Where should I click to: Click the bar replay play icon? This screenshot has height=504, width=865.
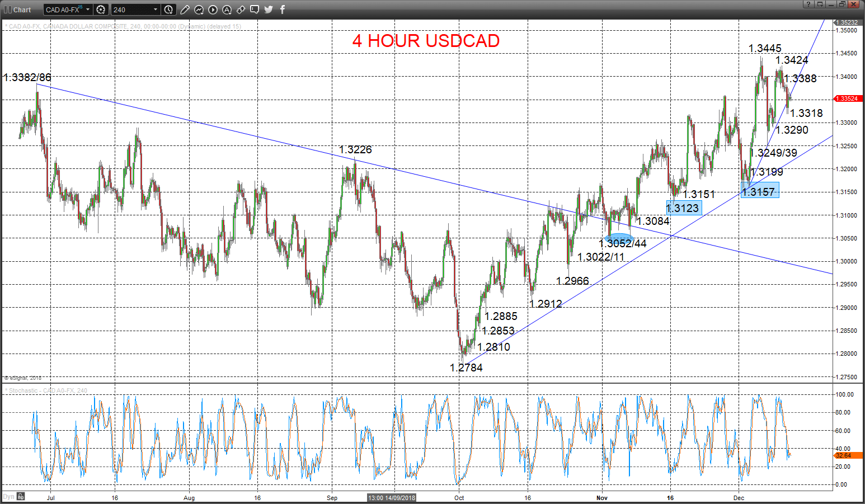coord(213,10)
